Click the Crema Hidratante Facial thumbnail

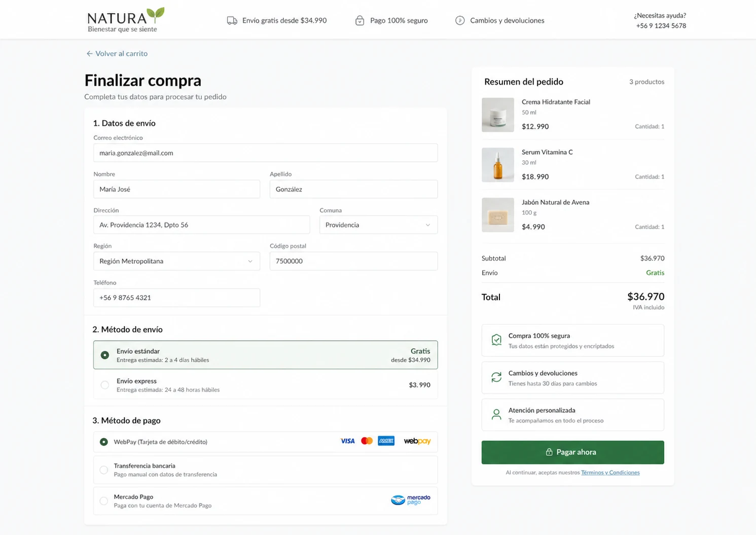(x=498, y=115)
